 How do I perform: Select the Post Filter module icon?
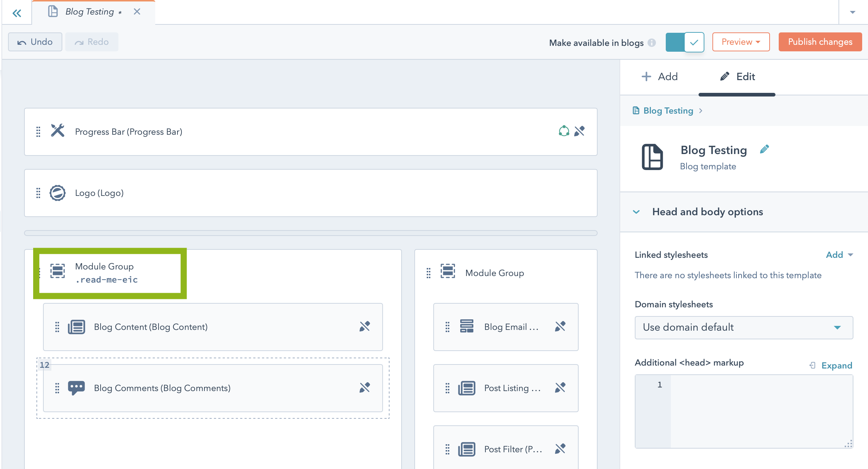click(467, 449)
